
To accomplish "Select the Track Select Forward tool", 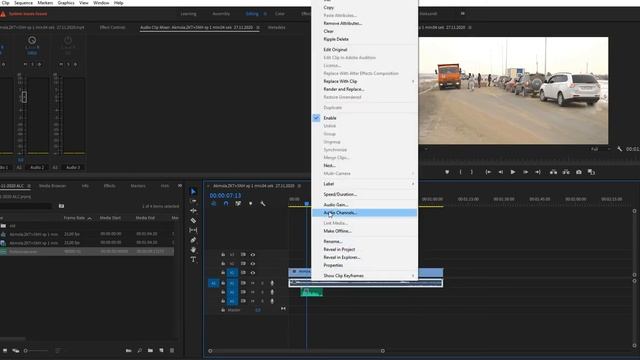I will click(193, 201).
